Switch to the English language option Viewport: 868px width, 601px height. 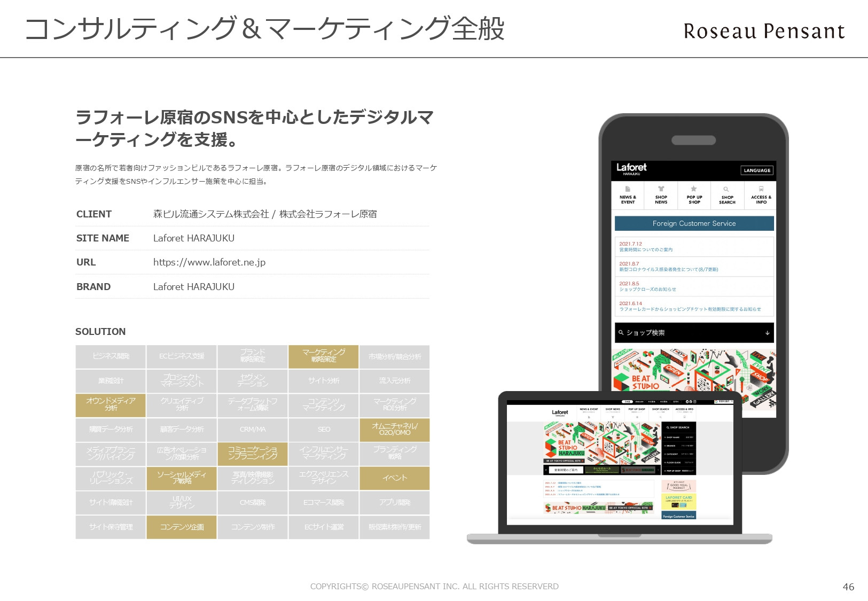(639, 402)
